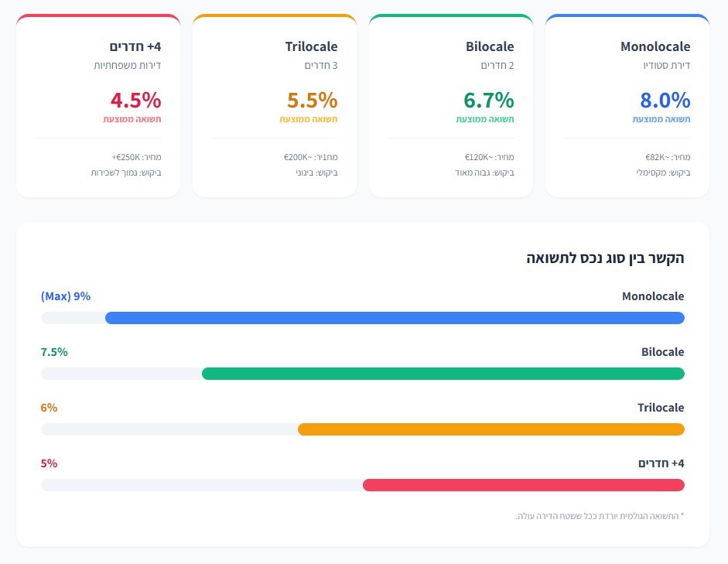The width and height of the screenshot is (728, 564).
Task: Click the red 4+ חדרים progress bar
Action: point(523,485)
